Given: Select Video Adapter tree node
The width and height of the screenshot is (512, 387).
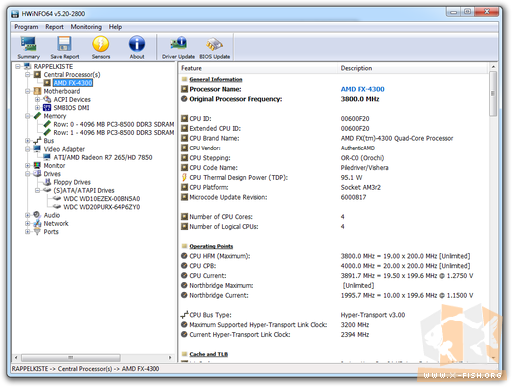Looking at the screenshot, I should pos(64,149).
